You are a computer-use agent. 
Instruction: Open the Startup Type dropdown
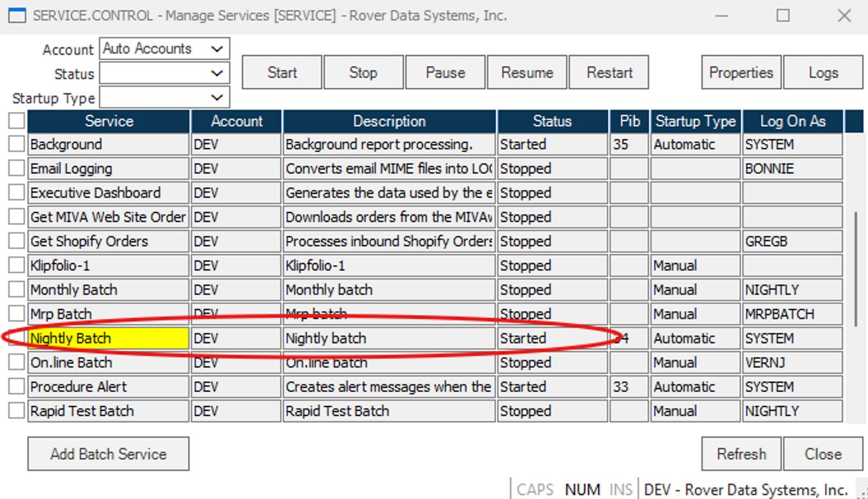coord(217,98)
